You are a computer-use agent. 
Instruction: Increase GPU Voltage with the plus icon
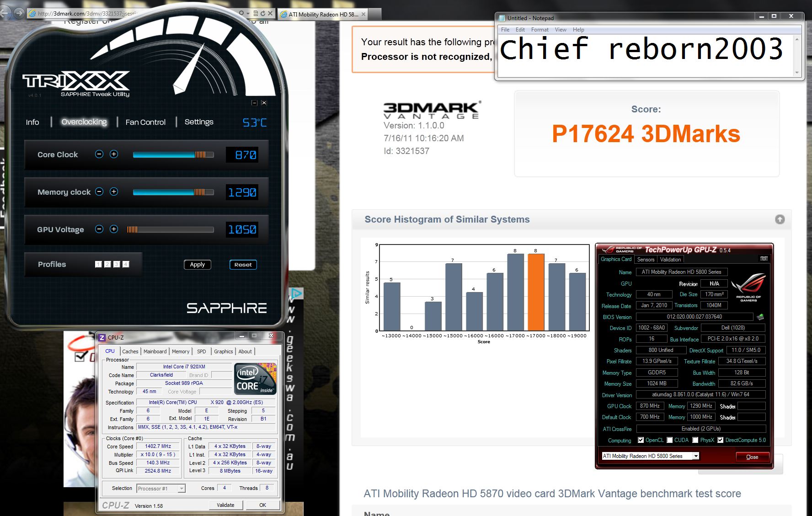tap(114, 229)
